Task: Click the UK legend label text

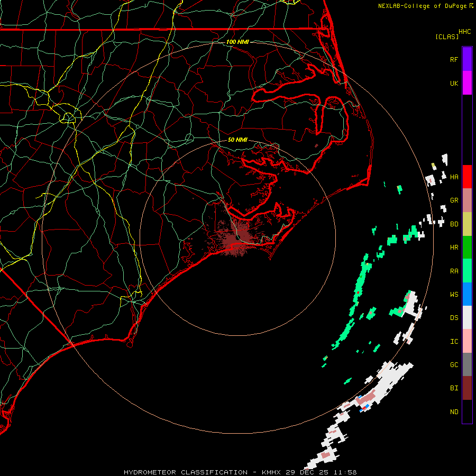Action: point(454,83)
